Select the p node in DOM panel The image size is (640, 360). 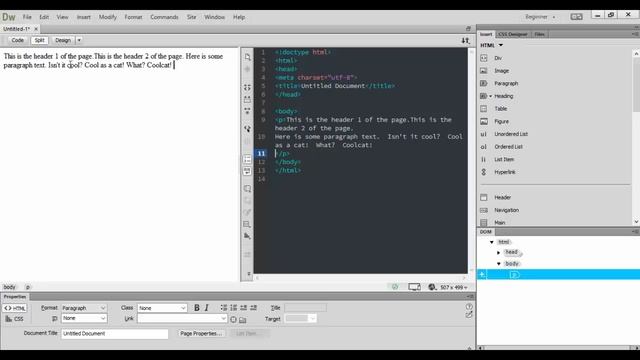pyautogui.click(x=514, y=275)
